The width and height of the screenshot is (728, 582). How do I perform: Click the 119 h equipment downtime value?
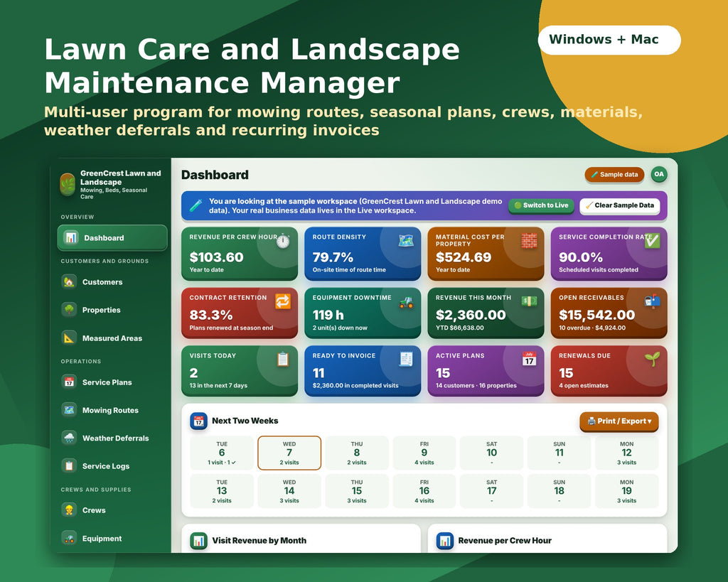pos(328,315)
